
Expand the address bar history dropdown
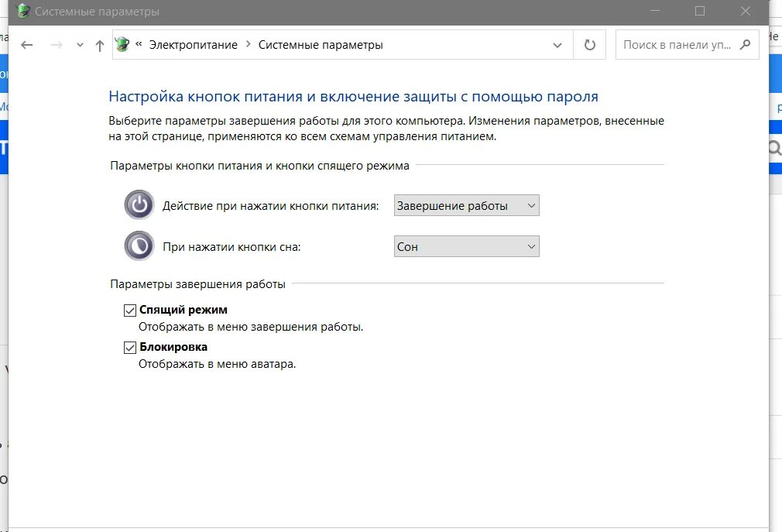point(557,45)
